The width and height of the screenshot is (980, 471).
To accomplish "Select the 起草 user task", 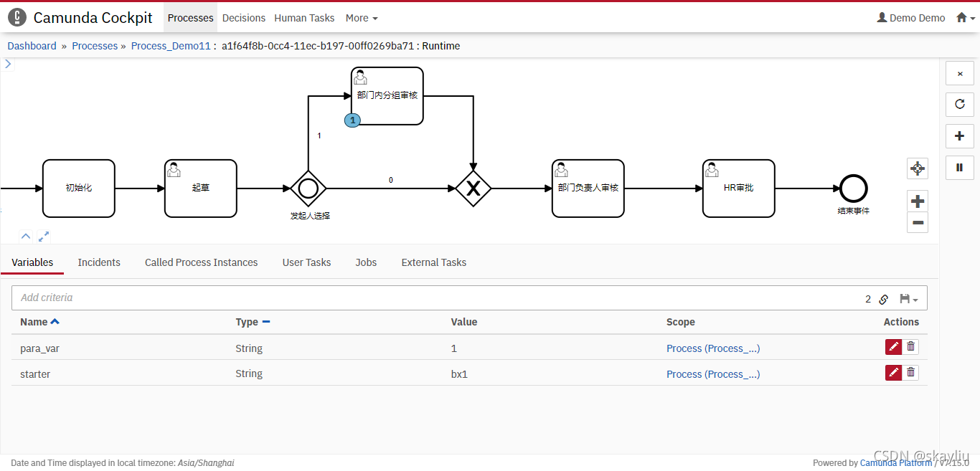I will (201, 189).
